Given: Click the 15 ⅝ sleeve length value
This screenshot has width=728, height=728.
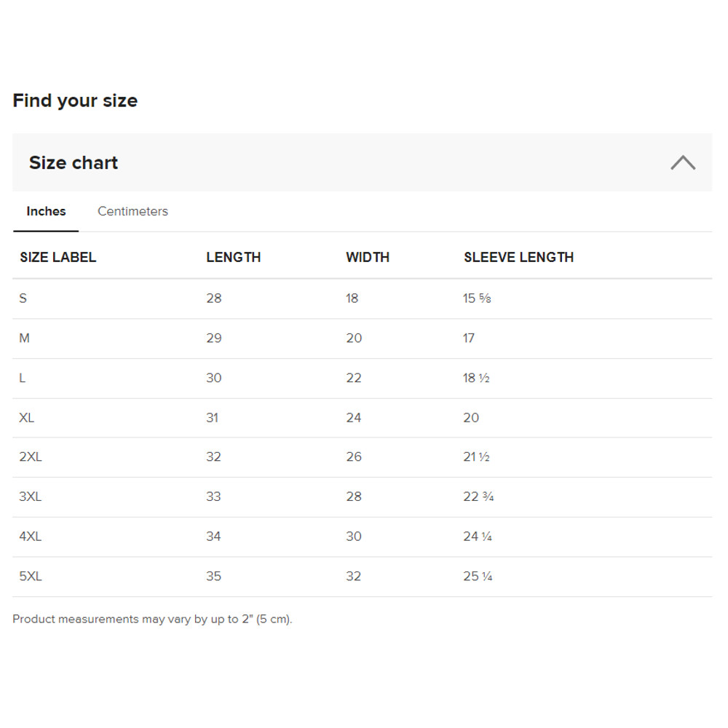Looking at the screenshot, I should pos(477,298).
